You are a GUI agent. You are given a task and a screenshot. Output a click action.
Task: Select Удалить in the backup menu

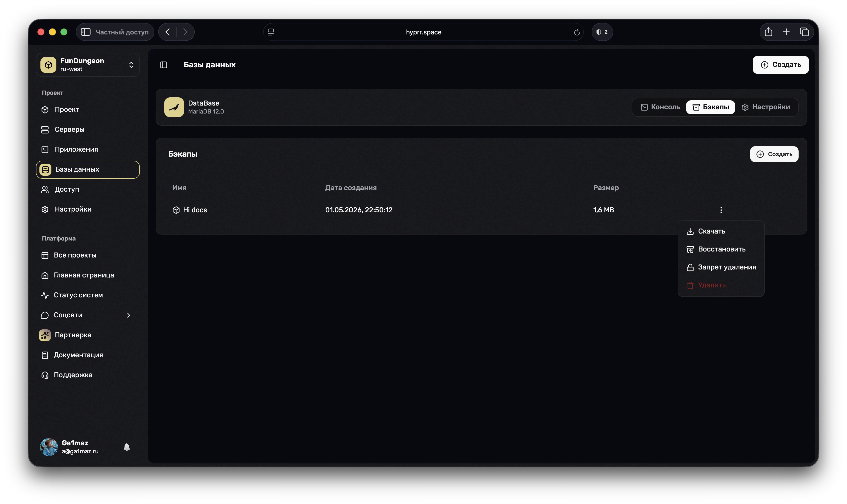[721, 285]
